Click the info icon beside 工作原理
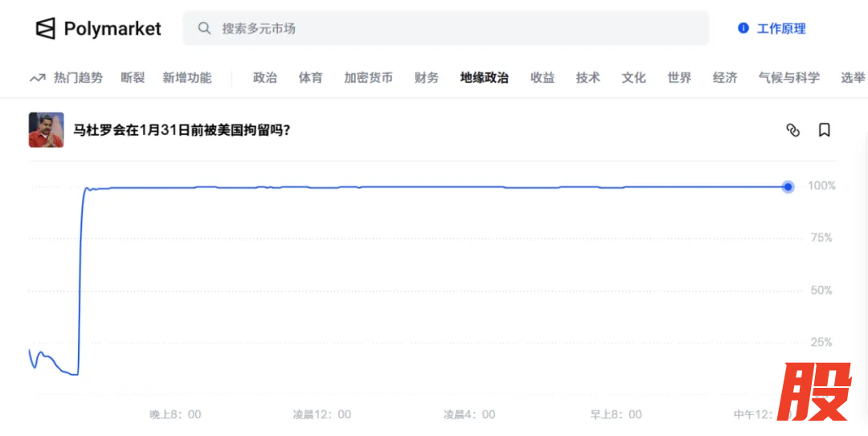The image size is (868, 436). [x=743, y=28]
